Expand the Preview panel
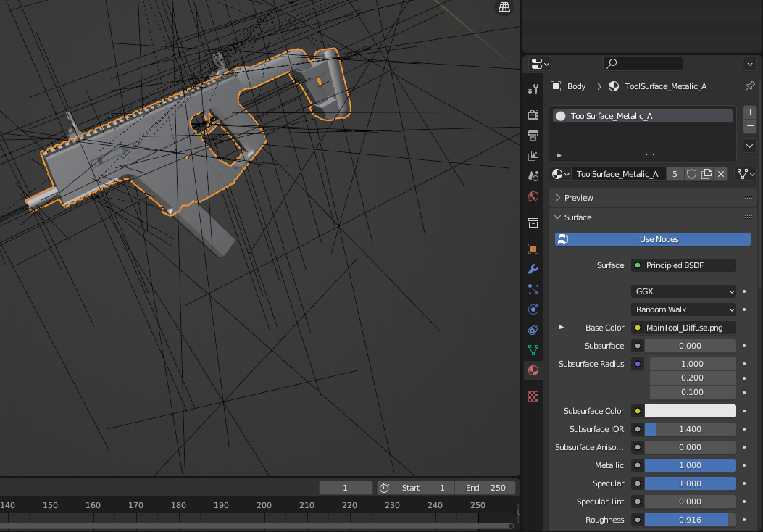 pyautogui.click(x=578, y=198)
